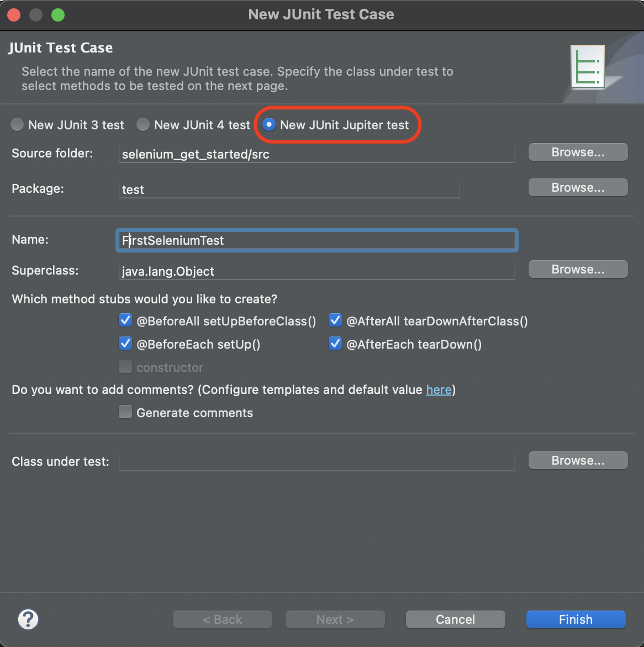Click the 'Name:' label
The image size is (644, 647).
pyautogui.click(x=30, y=240)
